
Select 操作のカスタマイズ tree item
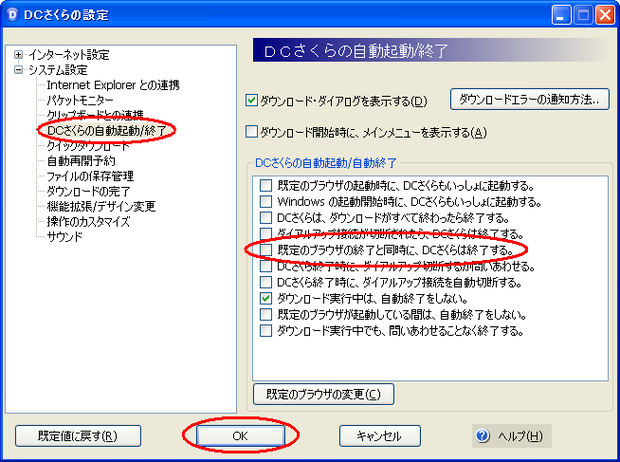88,222
